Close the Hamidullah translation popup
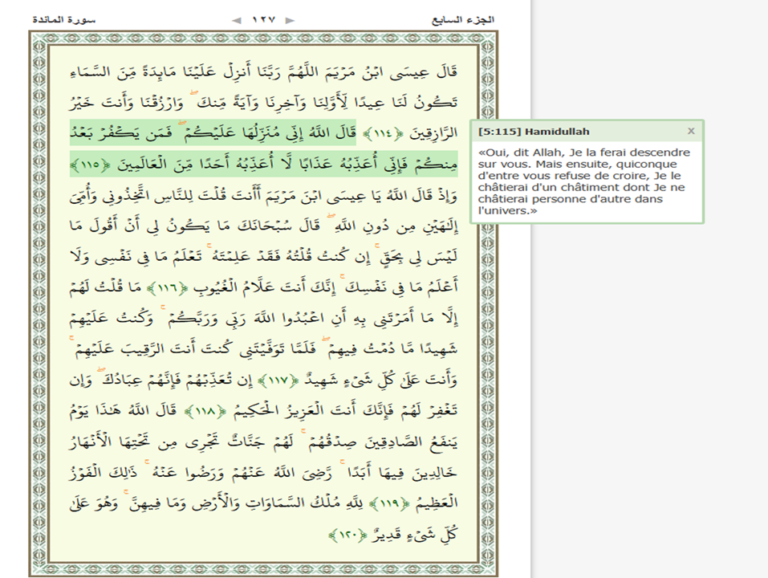The width and height of the screenshot is (768, 578). coord(691,131)
